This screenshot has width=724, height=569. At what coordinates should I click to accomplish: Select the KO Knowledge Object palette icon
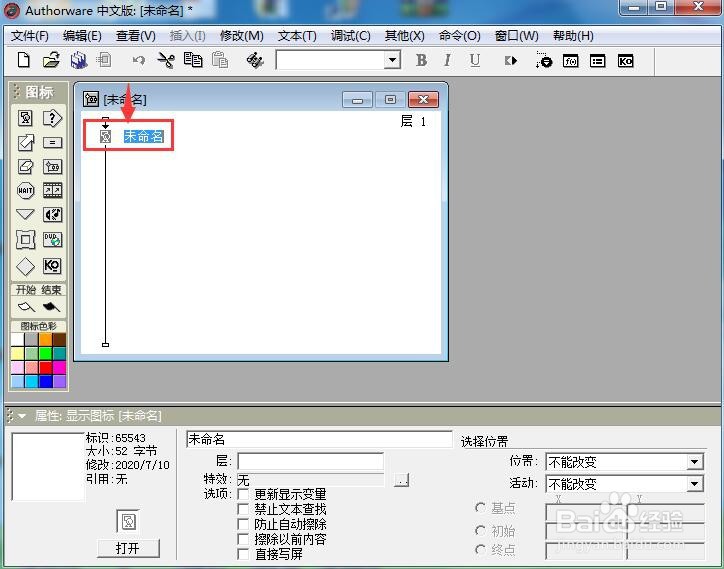click(52, 266)
